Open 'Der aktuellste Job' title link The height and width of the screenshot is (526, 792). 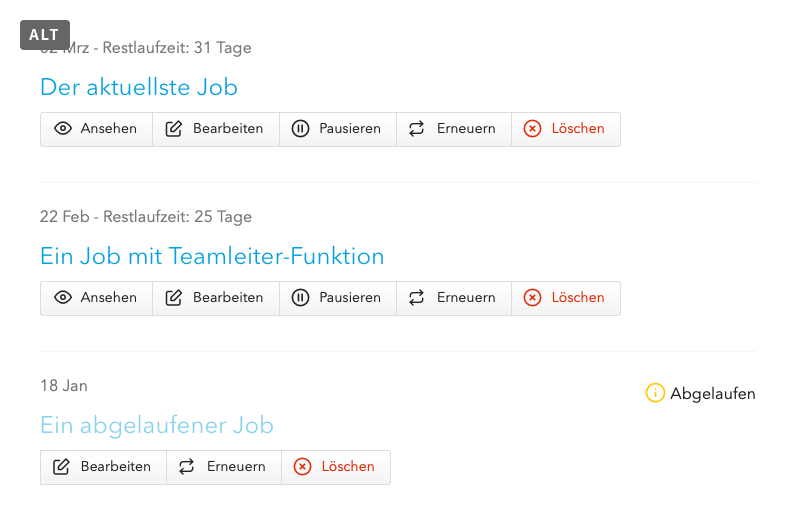click(x=139, y=87)
